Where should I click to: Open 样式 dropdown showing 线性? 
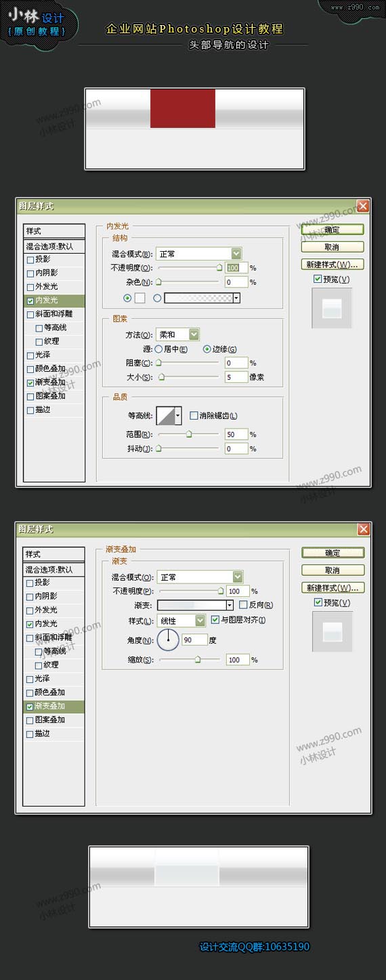pos(181,620)
